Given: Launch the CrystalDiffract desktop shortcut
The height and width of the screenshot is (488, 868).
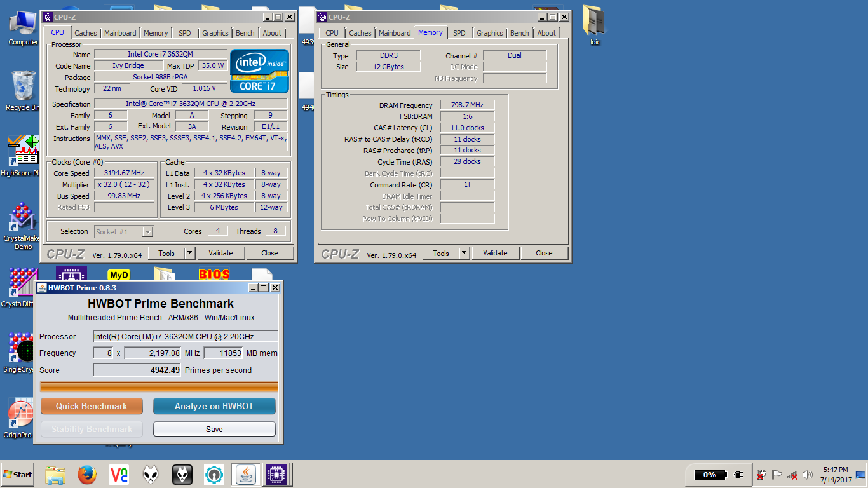Looking at the screenshot, I should click(x=23, y=287).
